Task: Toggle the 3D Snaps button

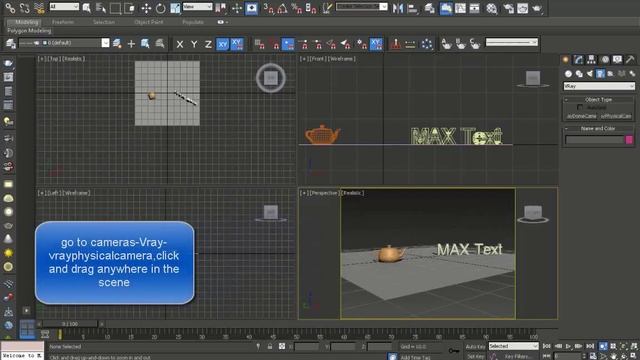Action: coord(268,8)
